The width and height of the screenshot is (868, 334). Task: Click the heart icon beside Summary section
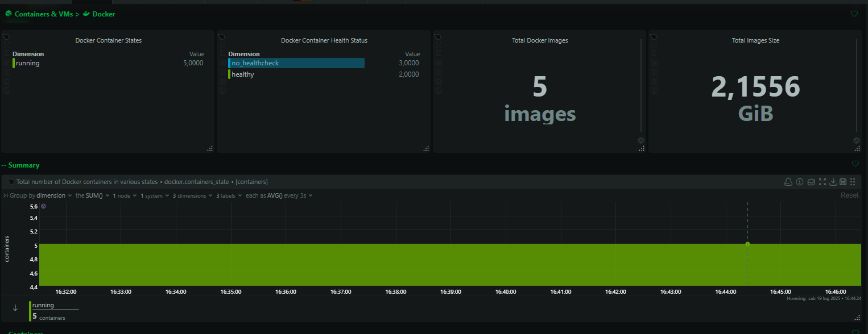[x=855, y=164]
